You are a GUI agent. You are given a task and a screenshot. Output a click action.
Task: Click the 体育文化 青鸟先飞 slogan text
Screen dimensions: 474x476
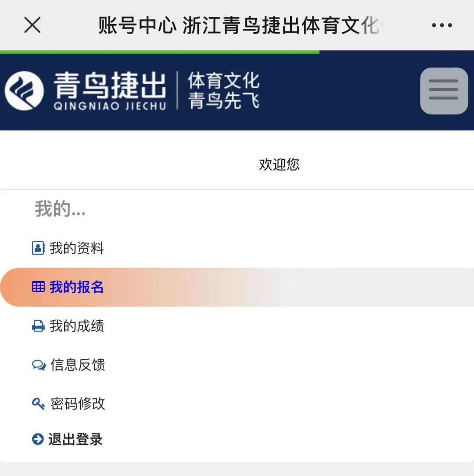tap(223, 90)
